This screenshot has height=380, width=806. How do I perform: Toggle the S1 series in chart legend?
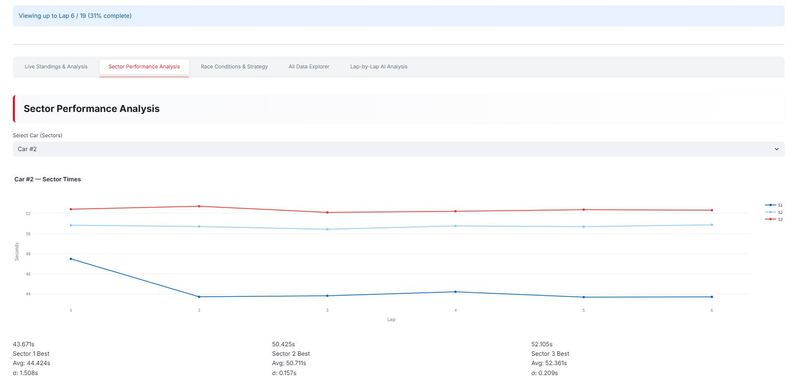[x=774, y=205]
